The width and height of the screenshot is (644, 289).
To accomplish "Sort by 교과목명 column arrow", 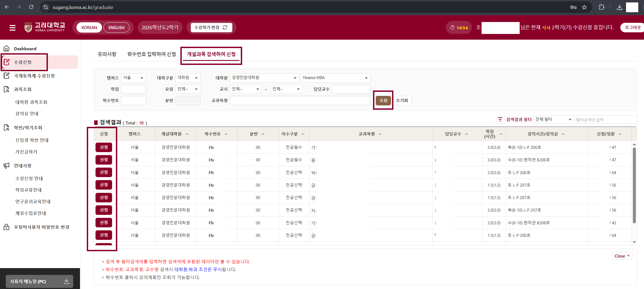I will pos(380,134).
